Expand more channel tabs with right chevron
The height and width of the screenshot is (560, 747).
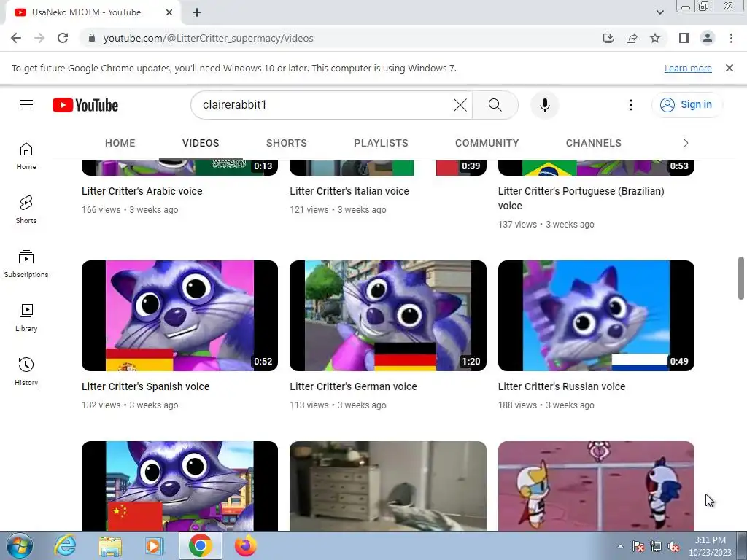tap(686, 143)
